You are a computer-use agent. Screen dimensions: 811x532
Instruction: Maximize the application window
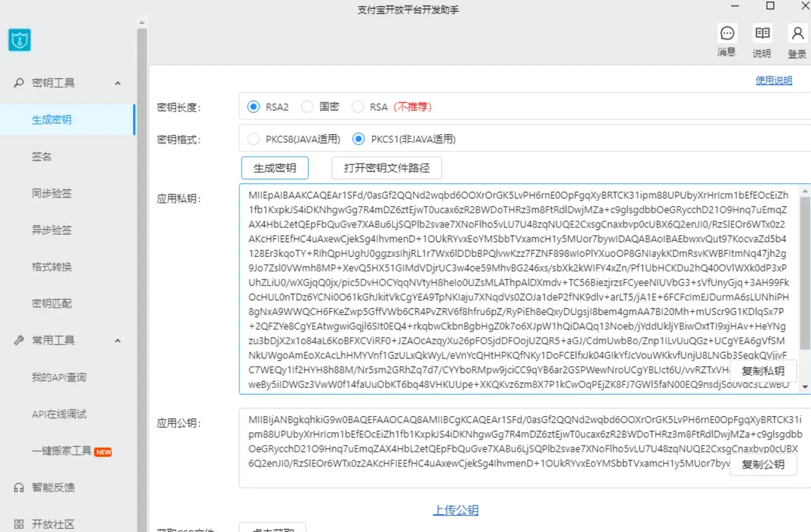(771, 6)
